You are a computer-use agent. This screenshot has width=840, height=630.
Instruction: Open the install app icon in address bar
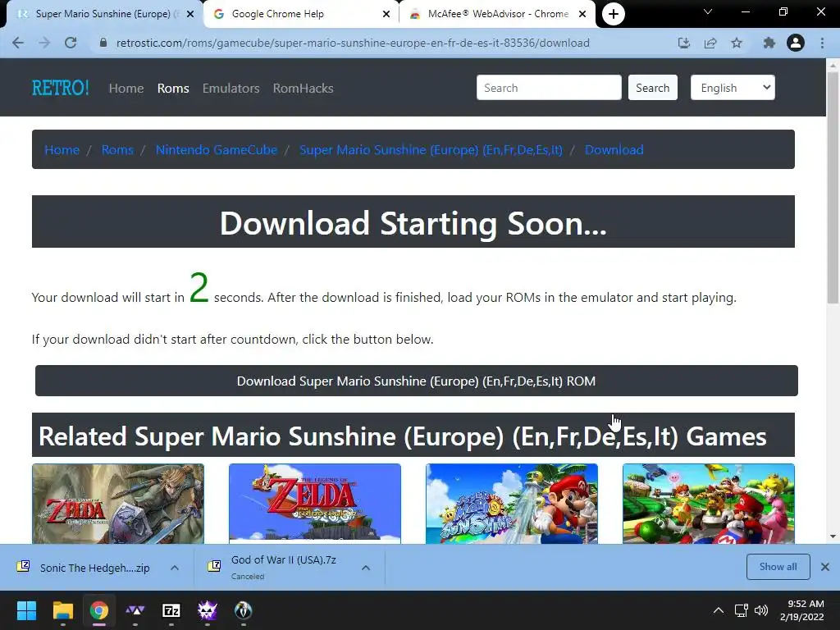click(684, 43)
